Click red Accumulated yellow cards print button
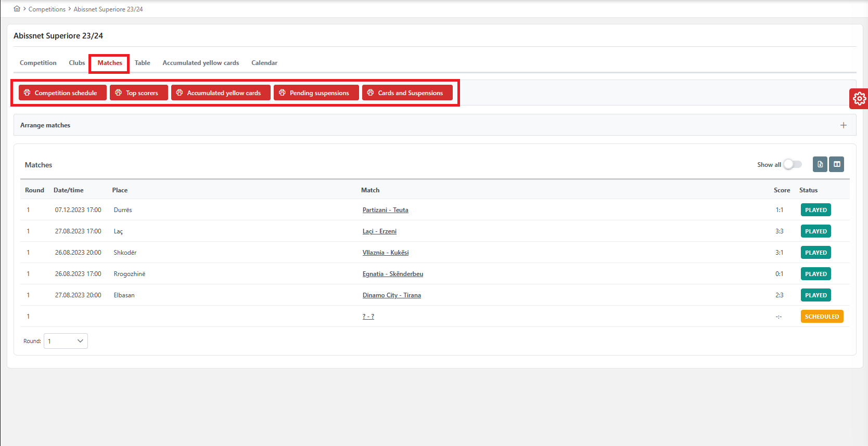Screen dimensions: 868x446 (x=221, y=93)
